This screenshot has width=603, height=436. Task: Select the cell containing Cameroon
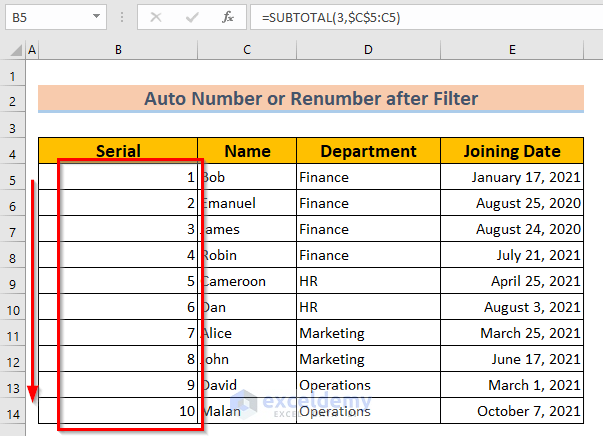click(x=247, y=281)
